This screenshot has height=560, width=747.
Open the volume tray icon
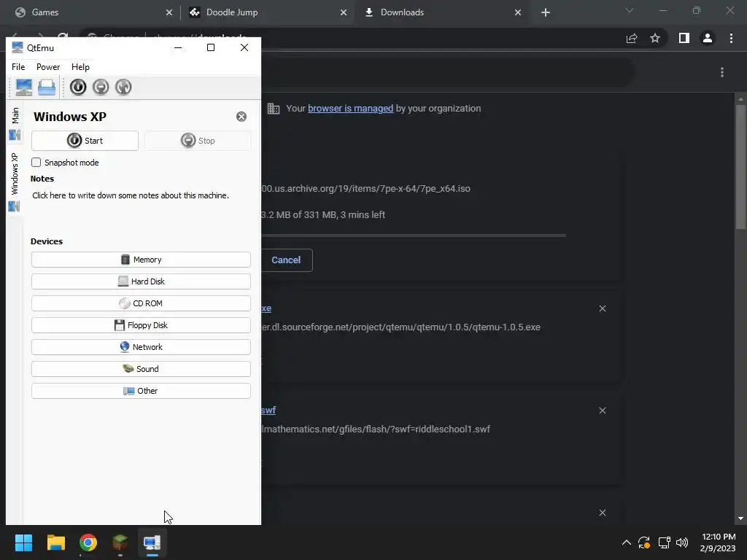[682, 542]
